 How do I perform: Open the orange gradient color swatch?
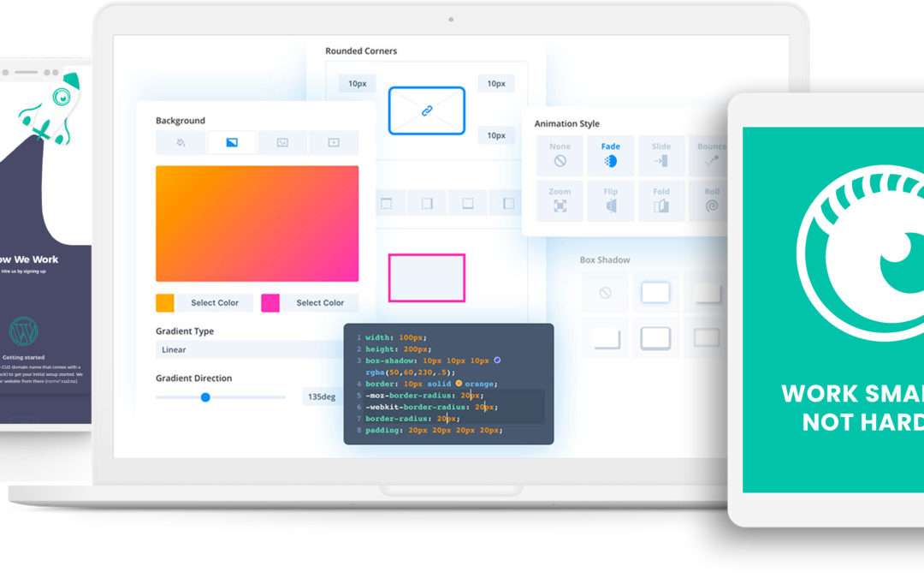165,302
